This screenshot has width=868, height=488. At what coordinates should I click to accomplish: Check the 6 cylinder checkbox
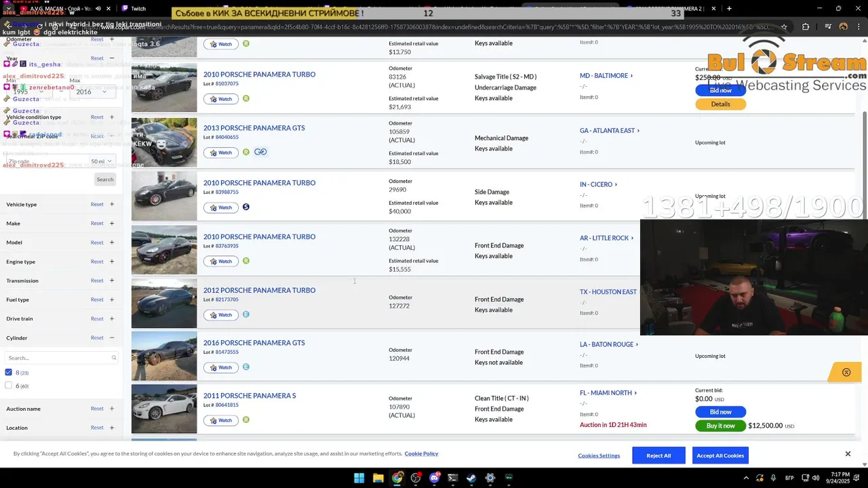click(8, 385)
